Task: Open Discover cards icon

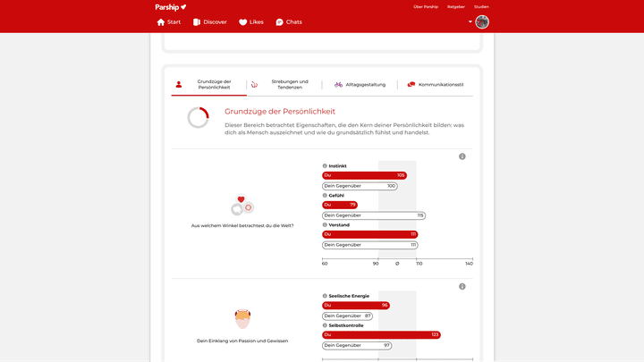Action: click(197, 22)
